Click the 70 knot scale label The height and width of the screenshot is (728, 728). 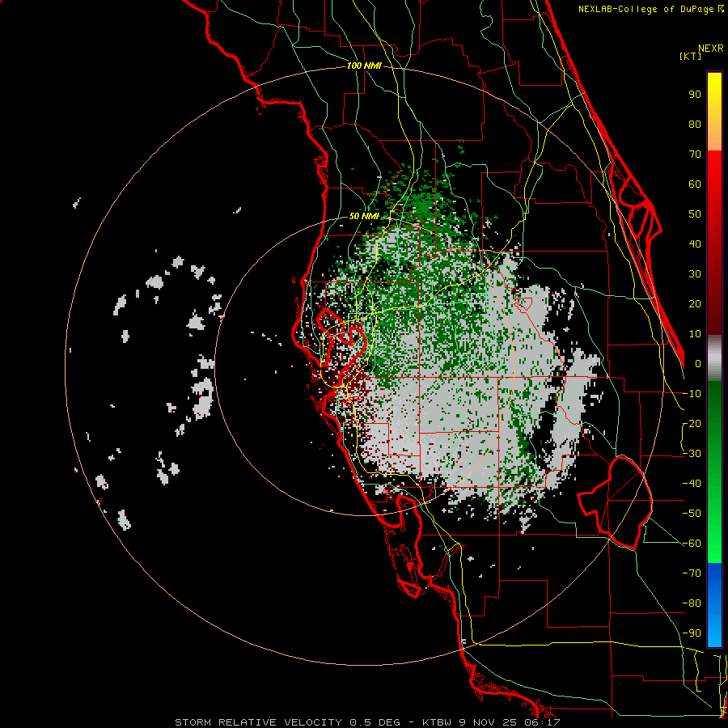coord(695,154)
